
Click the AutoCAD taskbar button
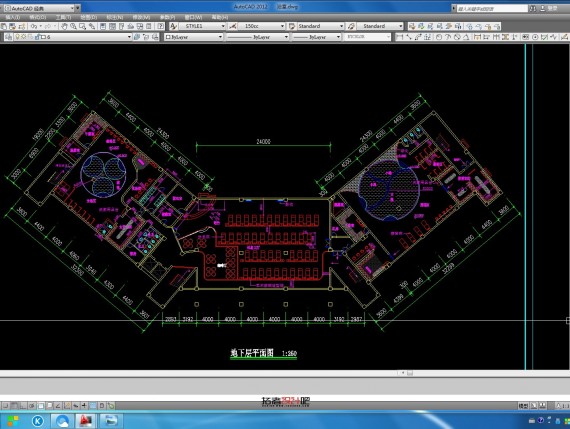pos(85,421)
